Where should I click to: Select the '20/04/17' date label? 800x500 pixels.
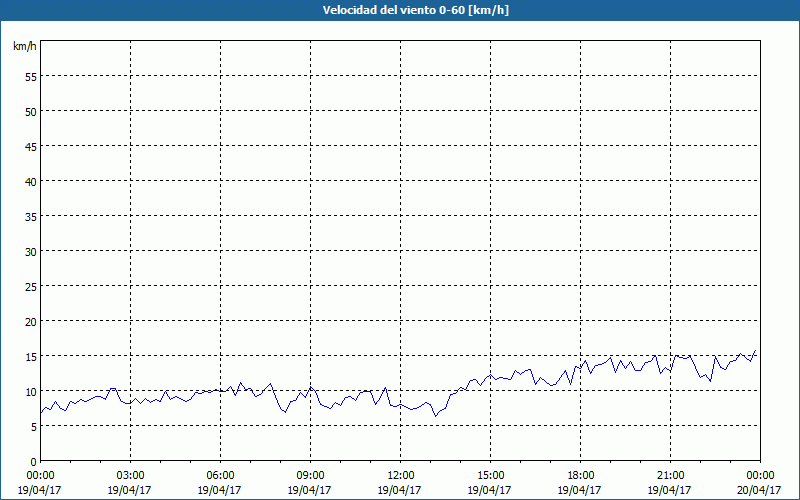[759, 490]
